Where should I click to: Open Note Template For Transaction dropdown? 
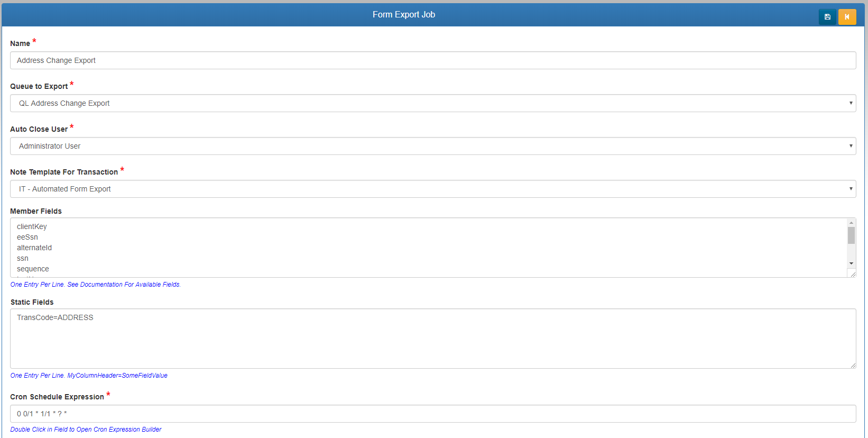(x=433, y=189)
